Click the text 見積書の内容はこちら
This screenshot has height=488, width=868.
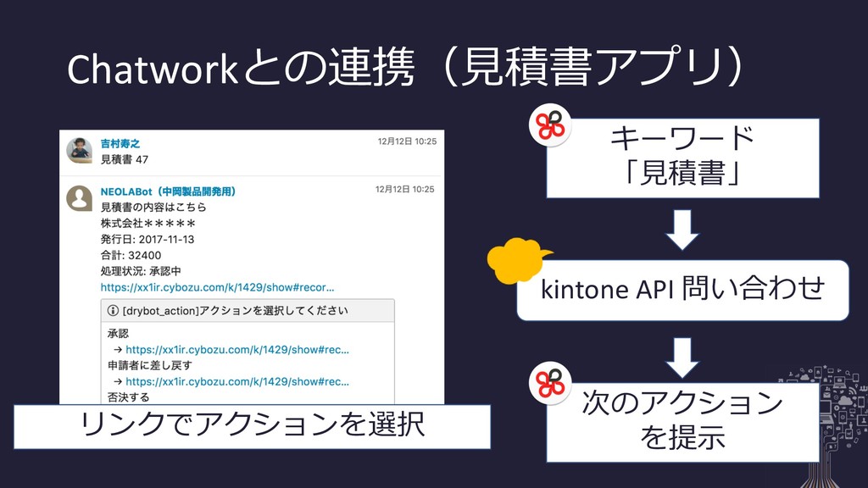click(x=153, y=207)
